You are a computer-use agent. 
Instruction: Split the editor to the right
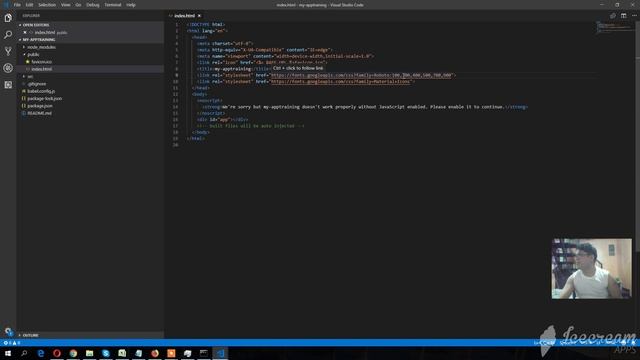pyautogui.click(x=623, y=16)
